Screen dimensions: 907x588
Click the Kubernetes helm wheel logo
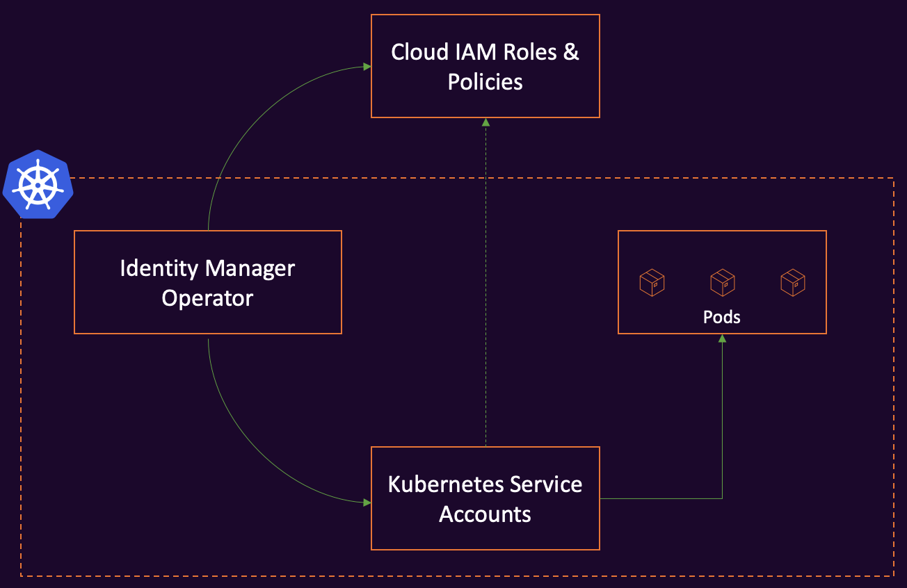click(38, 185)
